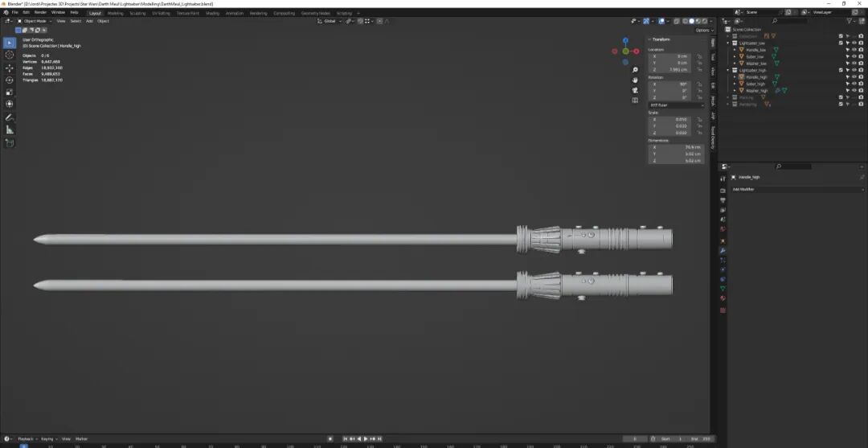Viewport: 868px width, 448px height.
Task: Collapse the Lightsaber_high collection
Action: (x=728, y=70)
